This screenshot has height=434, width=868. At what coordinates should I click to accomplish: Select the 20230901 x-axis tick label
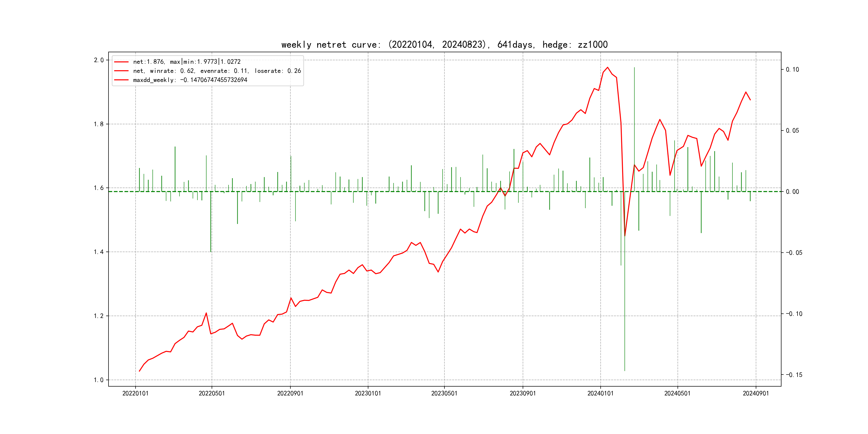pyautogui.click(x=523, y=393)
